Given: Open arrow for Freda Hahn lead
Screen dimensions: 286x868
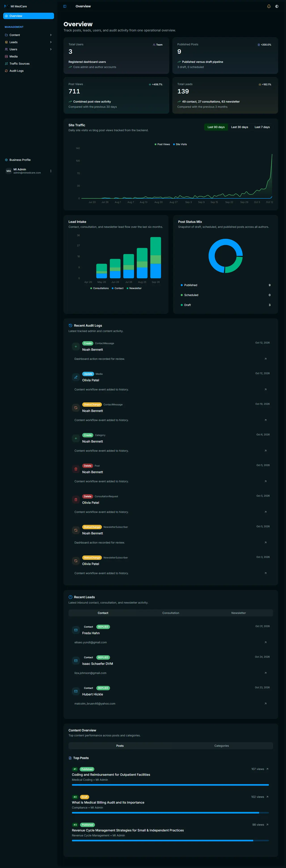Looking at the screenshot, I should click(x=265, y=643).
